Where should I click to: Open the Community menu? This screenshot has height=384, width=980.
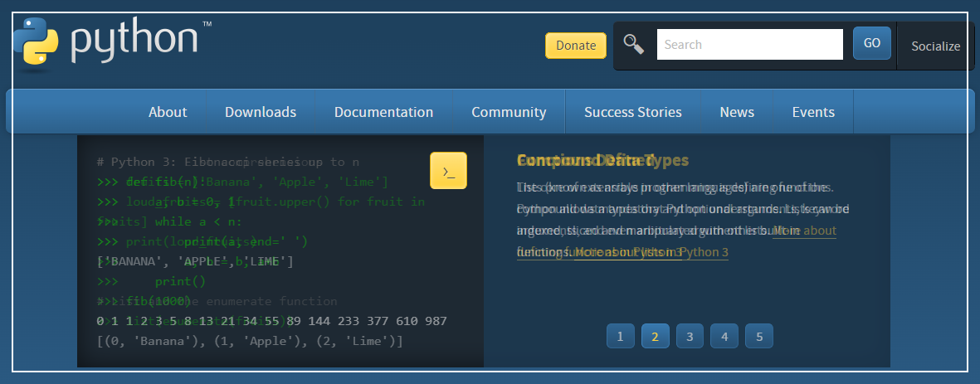(x=509, y=112)
